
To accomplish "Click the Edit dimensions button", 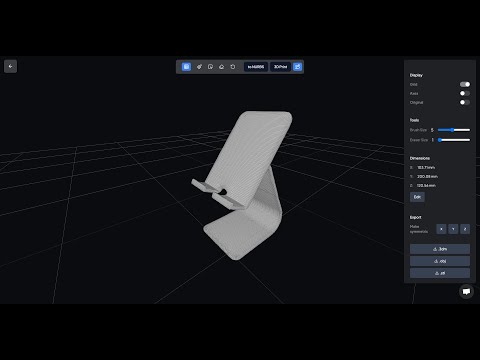I will pos(417,197).
